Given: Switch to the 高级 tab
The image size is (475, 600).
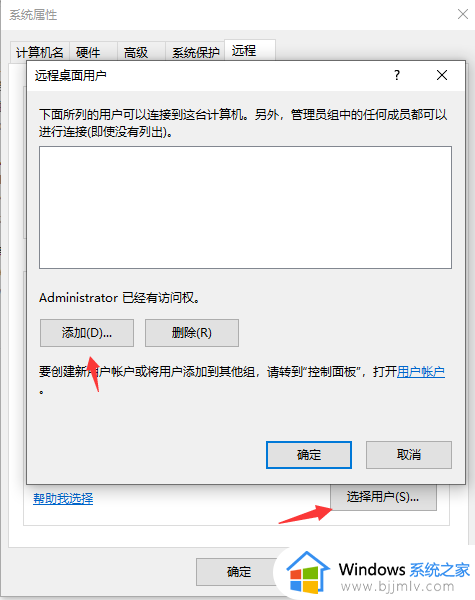Looking at the screenshot, I should click(136, 52).
